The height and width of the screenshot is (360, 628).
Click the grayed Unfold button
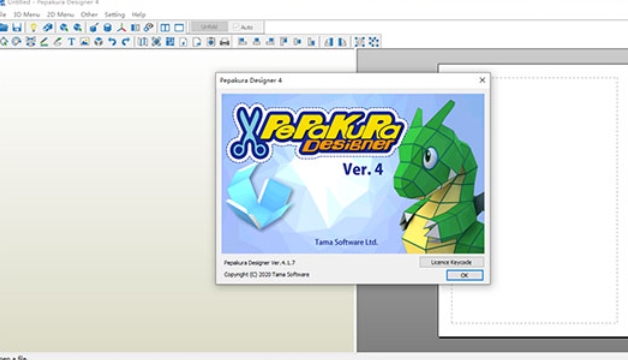click(x=209, y=27)
